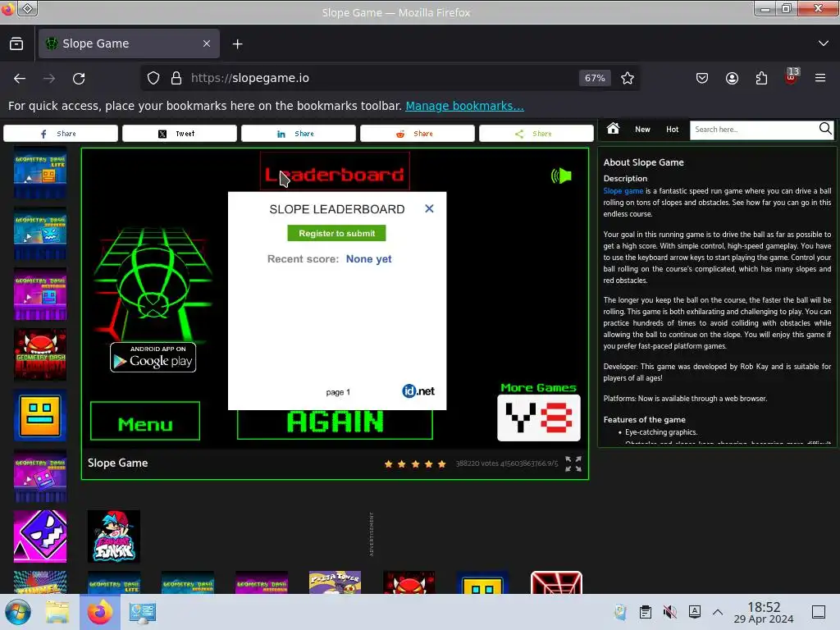The image size is (840, 630).
Task: Tweet the page via X button
Action: coord(180,134)
